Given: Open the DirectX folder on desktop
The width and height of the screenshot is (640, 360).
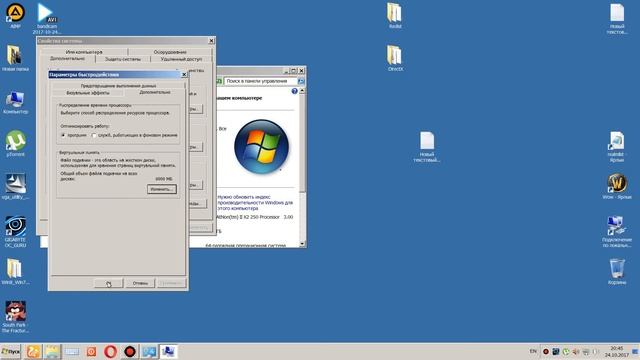Looking at the screenshot, I should (x=394, y=58).
